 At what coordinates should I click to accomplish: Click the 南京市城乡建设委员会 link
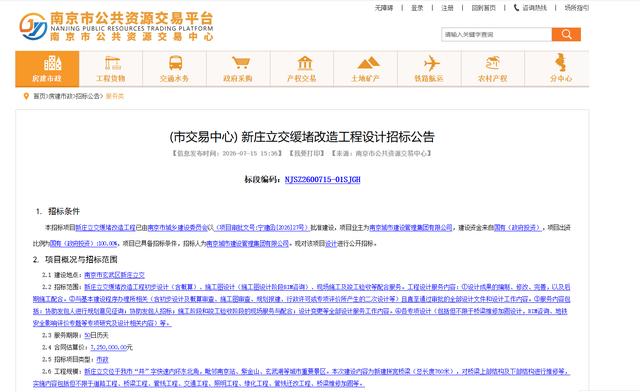[x=178, y=227]
